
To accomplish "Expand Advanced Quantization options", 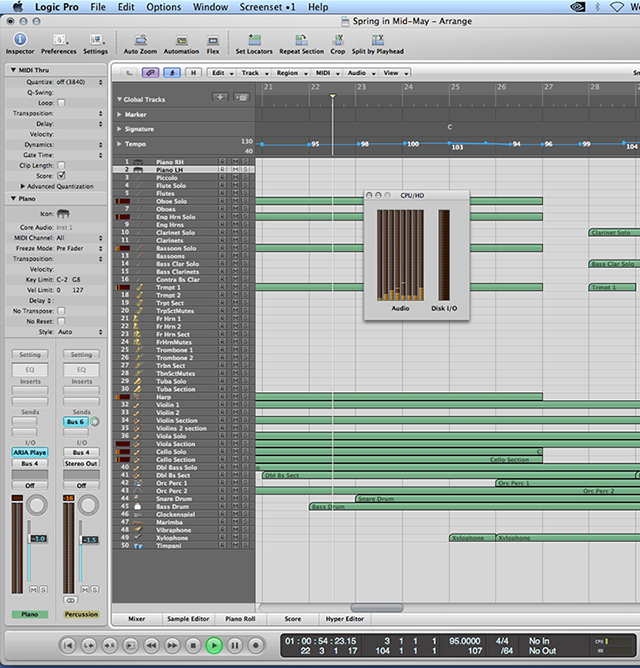I will coord(23,186).
